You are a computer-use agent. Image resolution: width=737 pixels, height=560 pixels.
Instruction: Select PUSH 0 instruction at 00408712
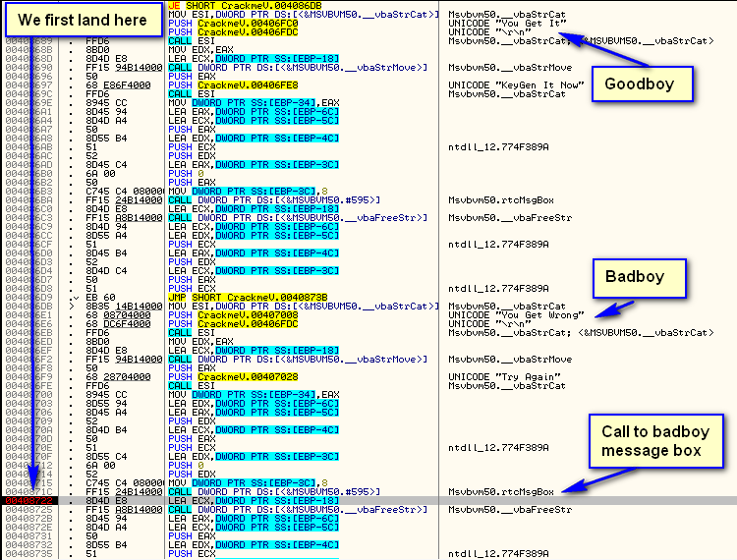click(186, 466)
